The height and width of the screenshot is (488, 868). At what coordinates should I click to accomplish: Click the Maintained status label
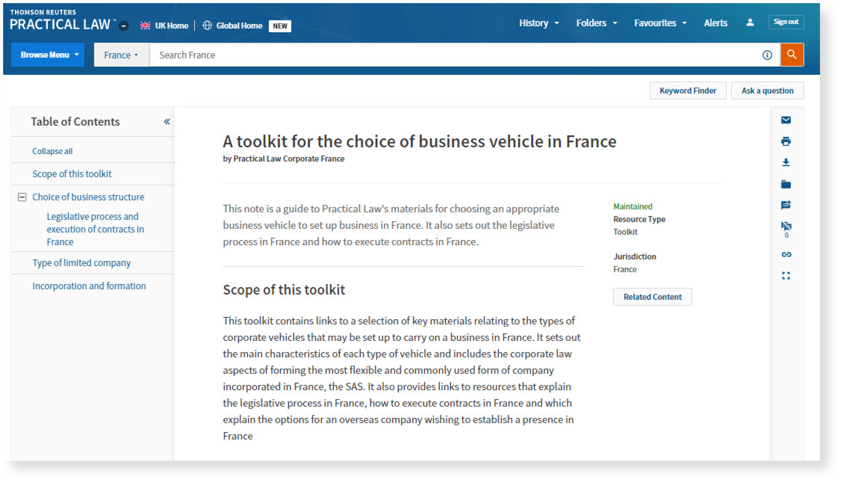(633, 206)
